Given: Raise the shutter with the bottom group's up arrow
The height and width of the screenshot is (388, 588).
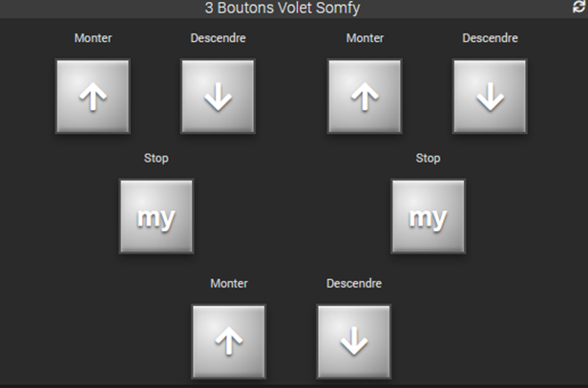Looking at the screenshot, I should [228, 341].
